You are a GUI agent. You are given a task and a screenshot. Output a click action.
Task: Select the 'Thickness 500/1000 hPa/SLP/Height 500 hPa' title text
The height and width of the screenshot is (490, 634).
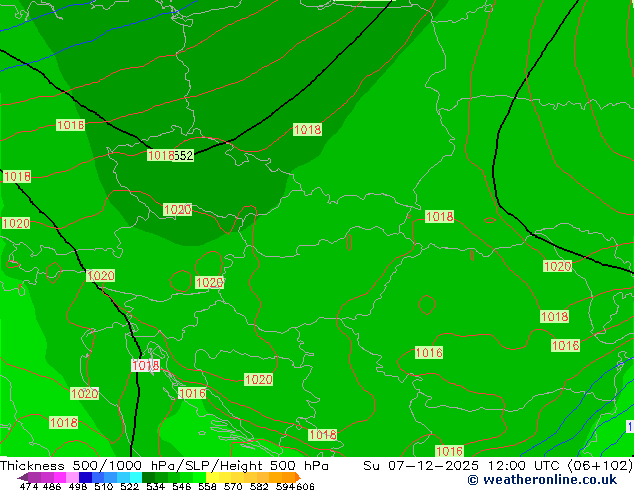click(164, 465)
